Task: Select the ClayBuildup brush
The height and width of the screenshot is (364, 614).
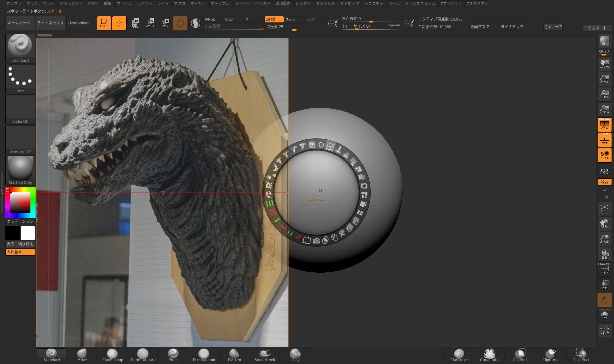Action: pyautogui.click(x=113, y=355)
